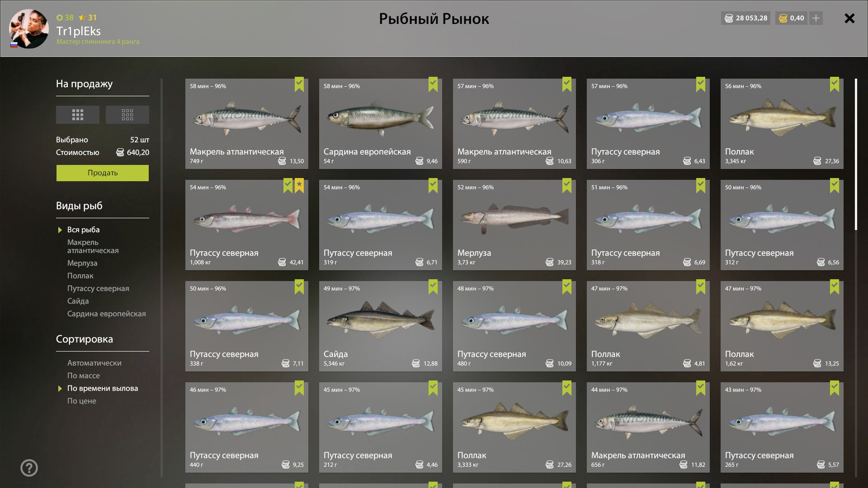Image resolution: width=868 pixels, height=488 pixels.
Task: Switch to the outlined grid view icon
Action: 127,115
